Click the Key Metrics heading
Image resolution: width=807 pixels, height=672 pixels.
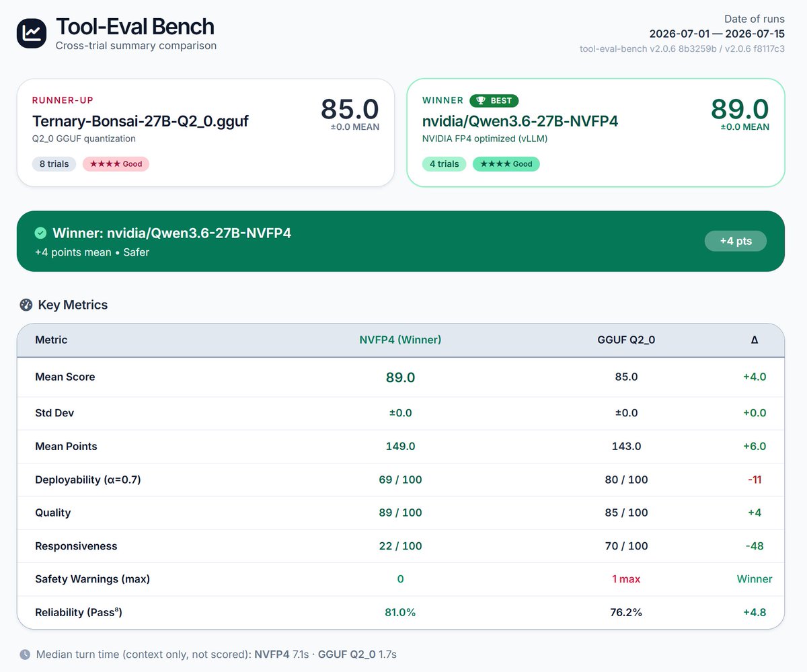73,305
